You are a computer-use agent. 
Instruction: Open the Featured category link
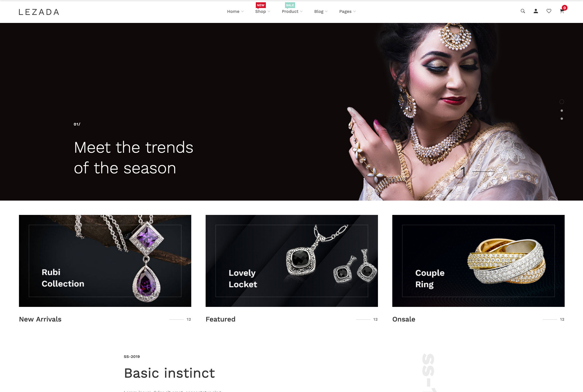click(221, 319)
